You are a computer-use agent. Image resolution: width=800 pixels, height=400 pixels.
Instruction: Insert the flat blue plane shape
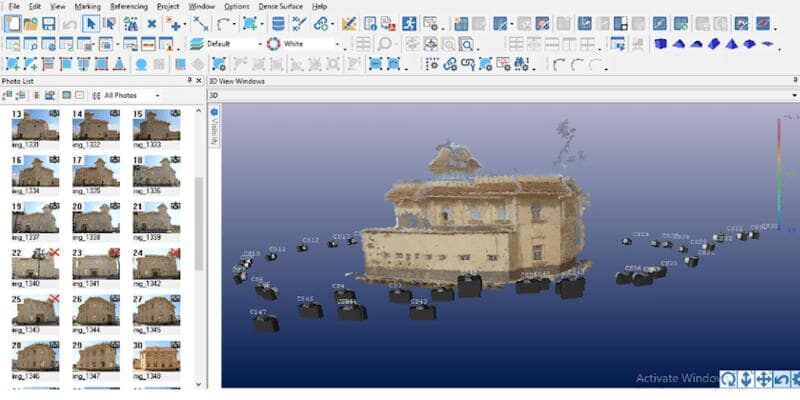[767, 44]
